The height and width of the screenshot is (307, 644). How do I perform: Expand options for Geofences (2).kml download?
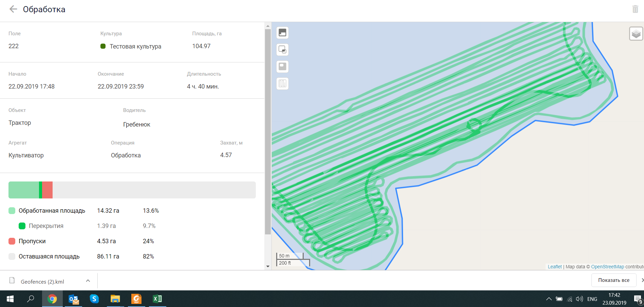pyautogui.click(x=88, y=281)
